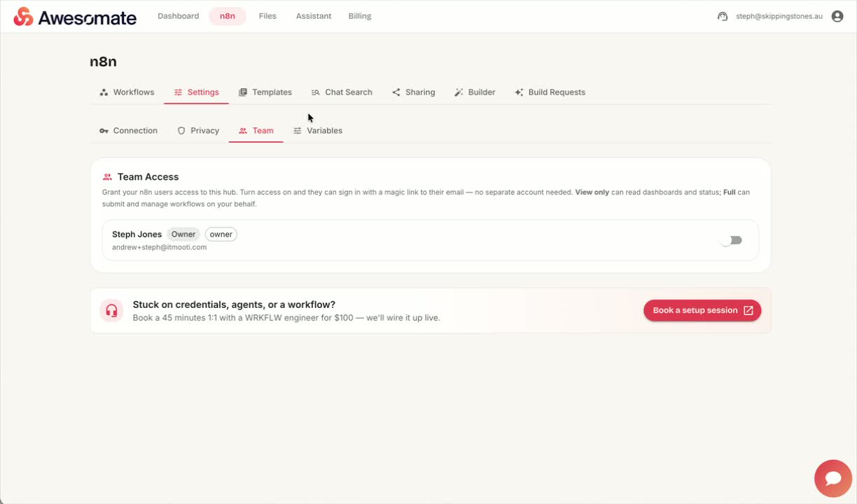This screenshot has height=504, width=857.
Task: Open the Sharing tab
Action: coord(413,92)
